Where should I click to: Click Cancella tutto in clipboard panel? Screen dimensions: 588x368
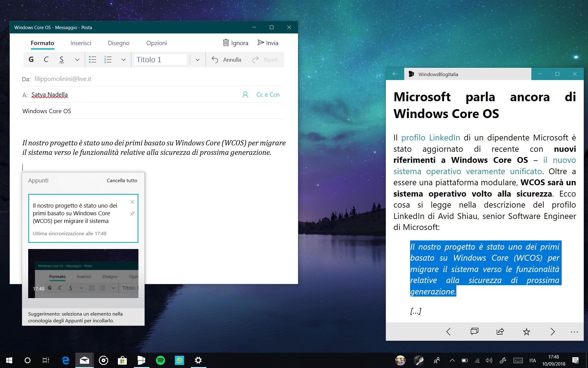(122, 180)
